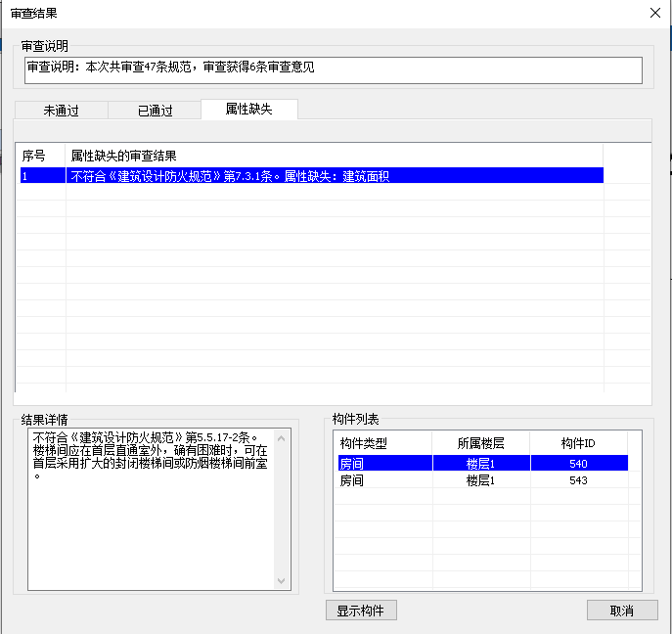Click the 构件类型 column header

pyautogui.click(x=383, y=443)
